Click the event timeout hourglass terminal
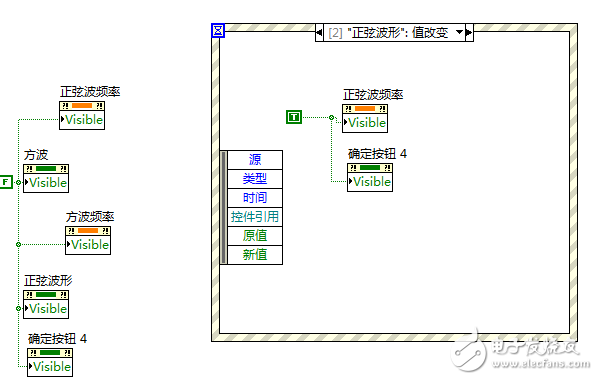 (x=218, y=31)
